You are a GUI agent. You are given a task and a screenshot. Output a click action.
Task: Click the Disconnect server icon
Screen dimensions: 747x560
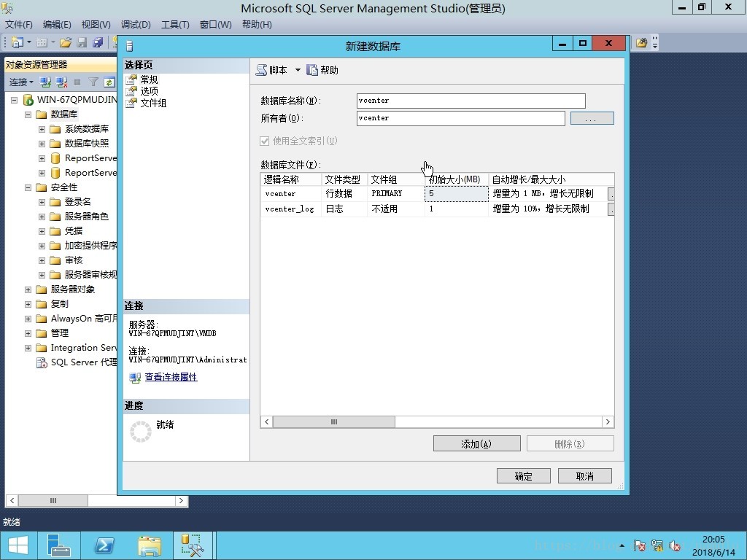61,82
